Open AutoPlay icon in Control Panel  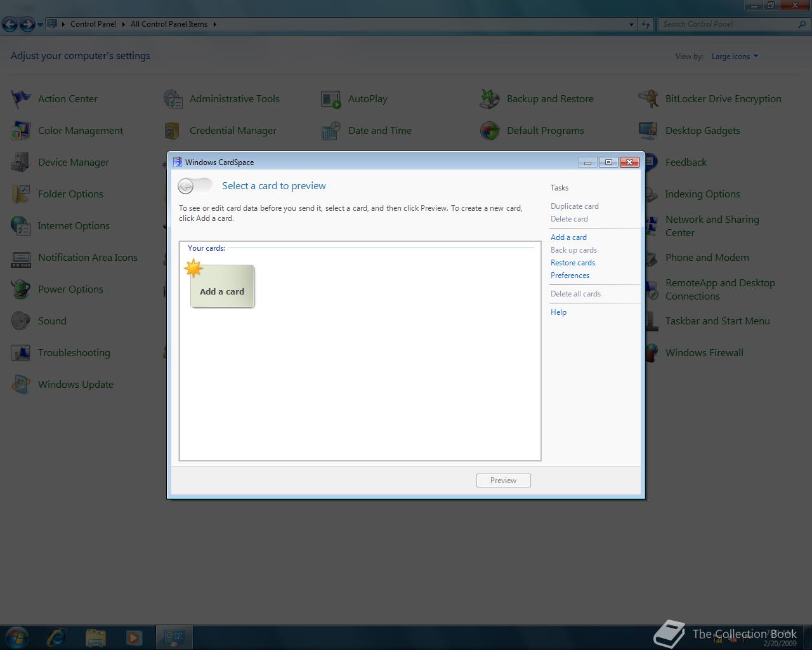331,98
